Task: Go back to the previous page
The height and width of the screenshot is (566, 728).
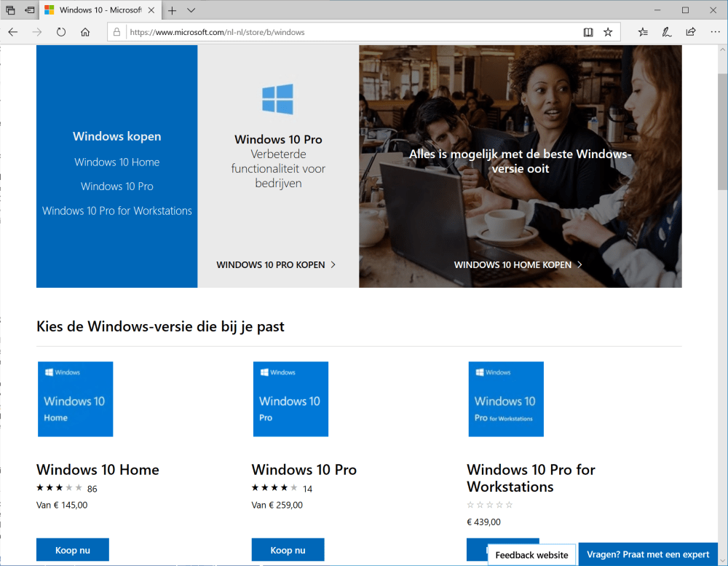Action: pos(13,32)
